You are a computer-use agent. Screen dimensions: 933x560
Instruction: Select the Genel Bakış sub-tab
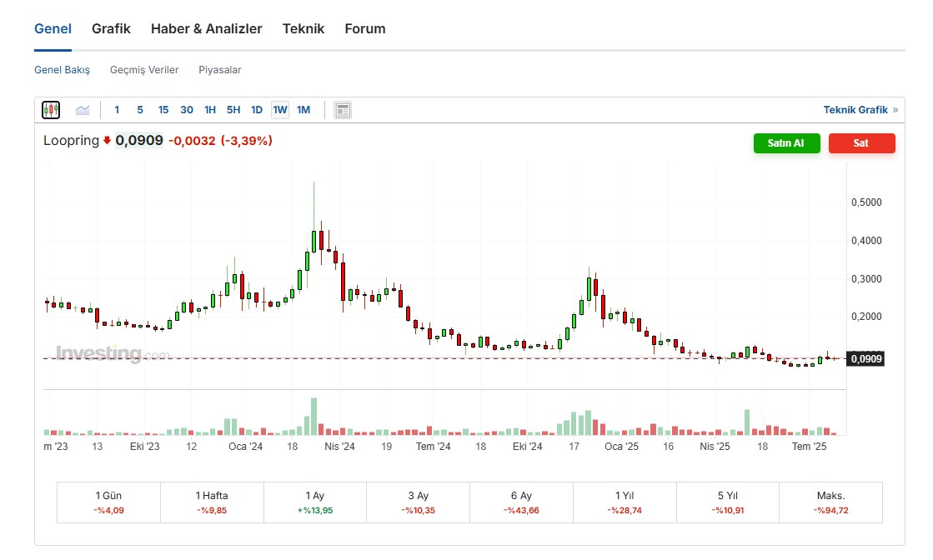point(62,70)
